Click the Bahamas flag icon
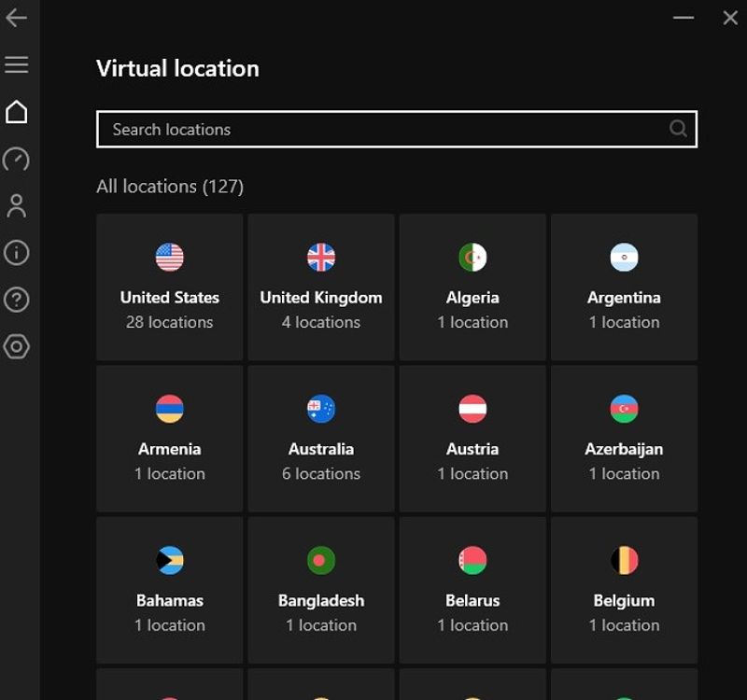This screenshot has width=747, height=700. tap(170, 560)
